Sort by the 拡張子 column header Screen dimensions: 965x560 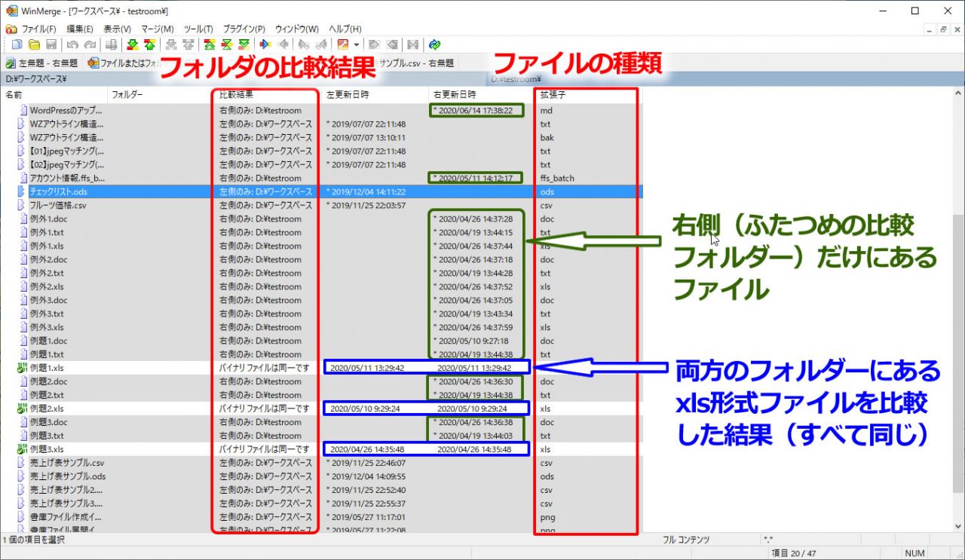pyautogui.click(x=589, y=96)
